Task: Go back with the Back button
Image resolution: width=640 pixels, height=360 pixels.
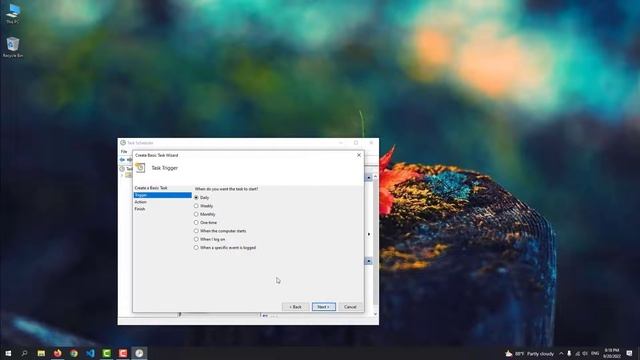Action: [295, 307]
